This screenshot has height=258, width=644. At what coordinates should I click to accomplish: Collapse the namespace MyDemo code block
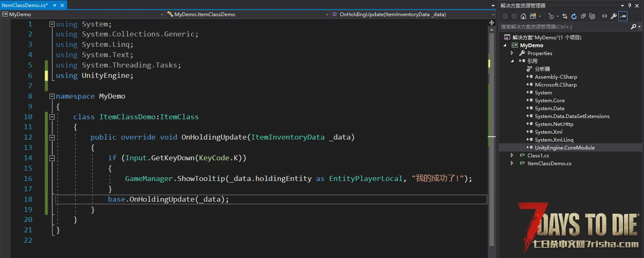click(52, 96)
